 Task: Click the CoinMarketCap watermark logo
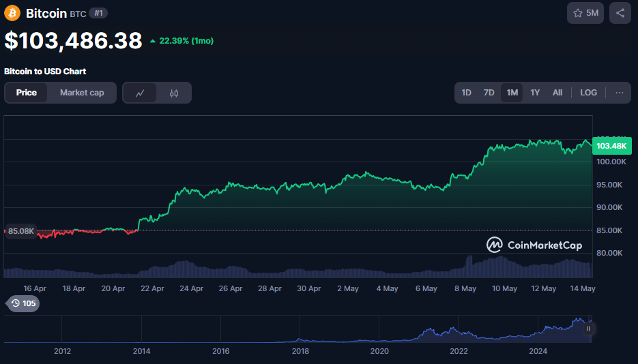[x=534, y=245]
